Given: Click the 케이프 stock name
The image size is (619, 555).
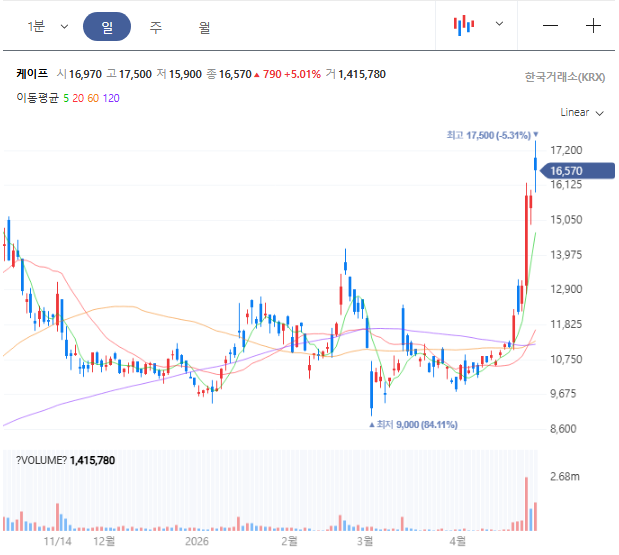Looking at the screenshot, I should pos(32,74).
